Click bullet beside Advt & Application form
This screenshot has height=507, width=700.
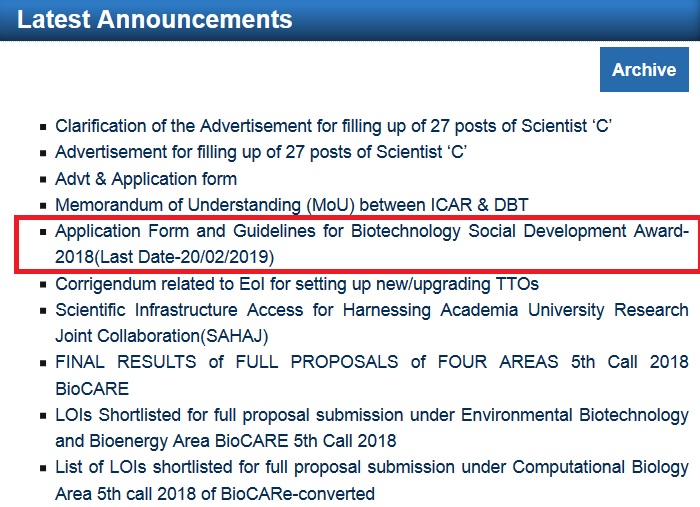click(x=43, y=180)
